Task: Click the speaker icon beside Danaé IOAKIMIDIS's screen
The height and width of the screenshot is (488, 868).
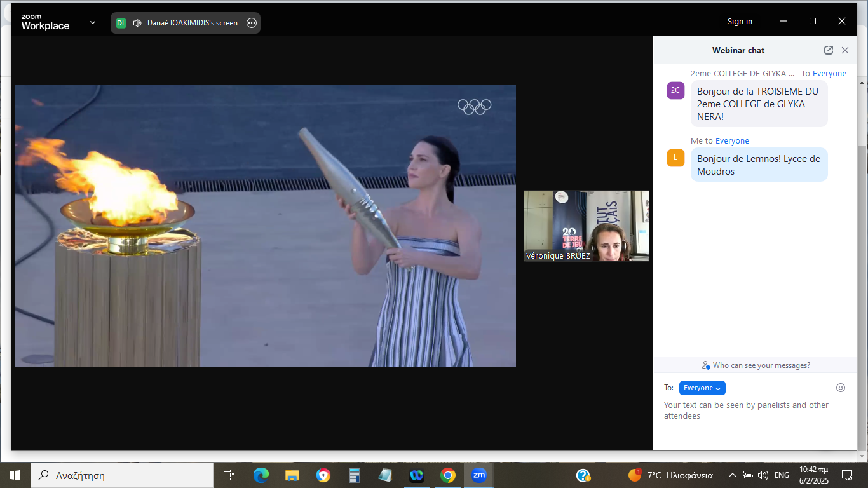Action: point(137,23)
